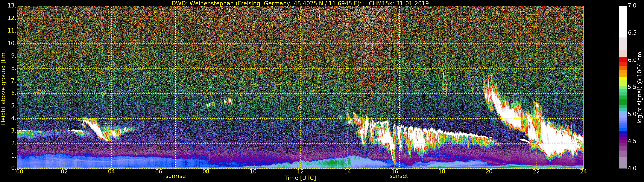
Task: Click the 12 hour tick on time axis
Action: point(300,172)
